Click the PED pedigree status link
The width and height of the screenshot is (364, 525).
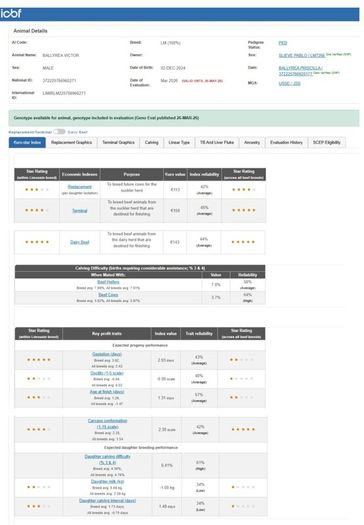point(283,43)
